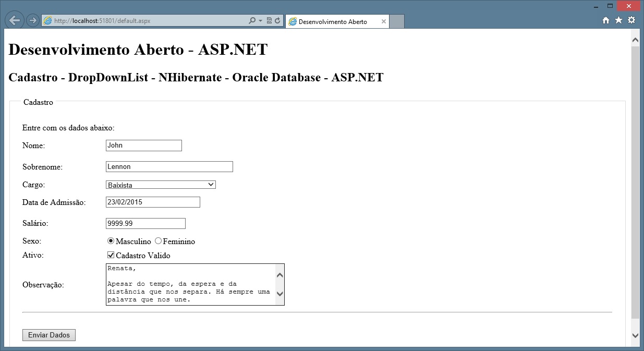This screenshot has width=644, height=351.
Task: Open the Cargo dropdown showing Baixista
Action: [x=161, y=185]
